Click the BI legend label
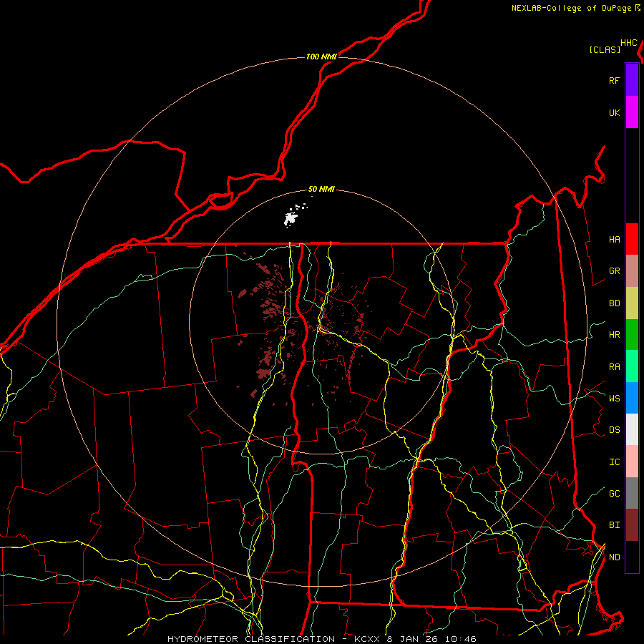The image size is (644, 644). (614, 525)
